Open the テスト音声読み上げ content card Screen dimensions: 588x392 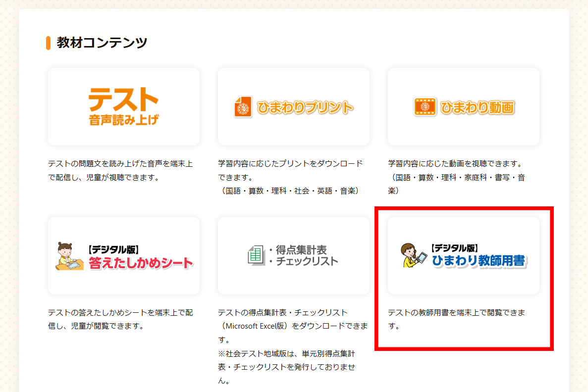(x=123, y=106)
